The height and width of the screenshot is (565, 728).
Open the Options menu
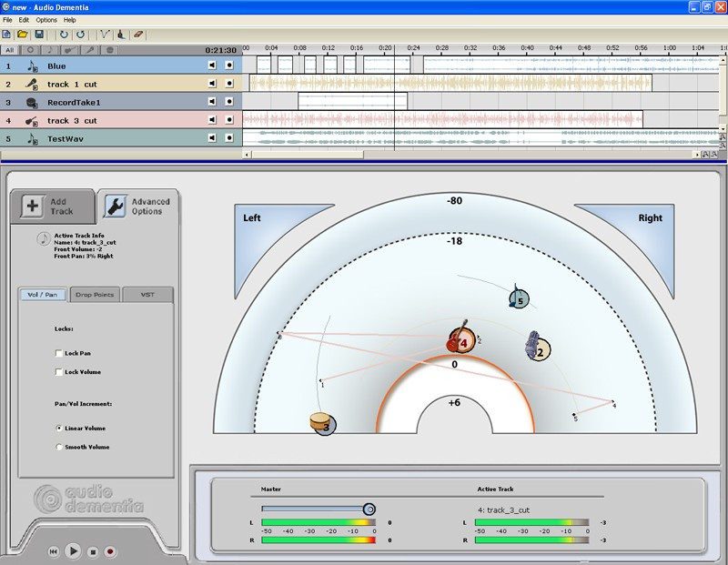46,20
